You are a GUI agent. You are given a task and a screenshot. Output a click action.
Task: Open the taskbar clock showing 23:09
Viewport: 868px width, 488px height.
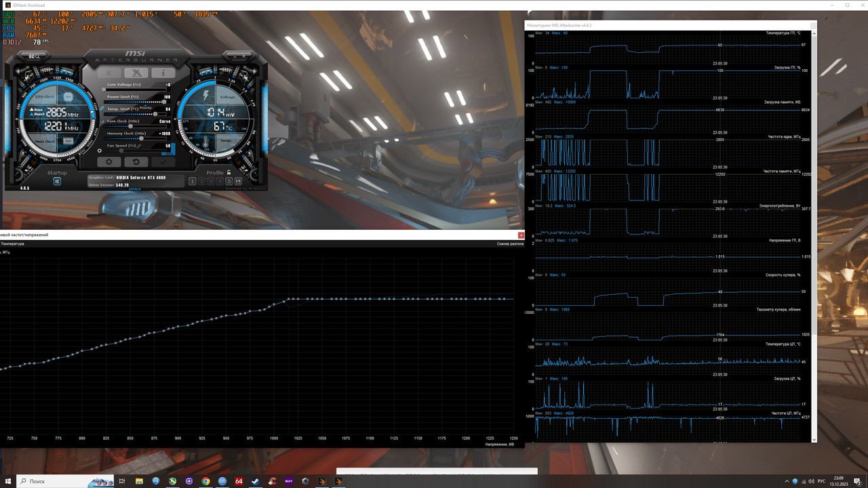click(840, 481)
